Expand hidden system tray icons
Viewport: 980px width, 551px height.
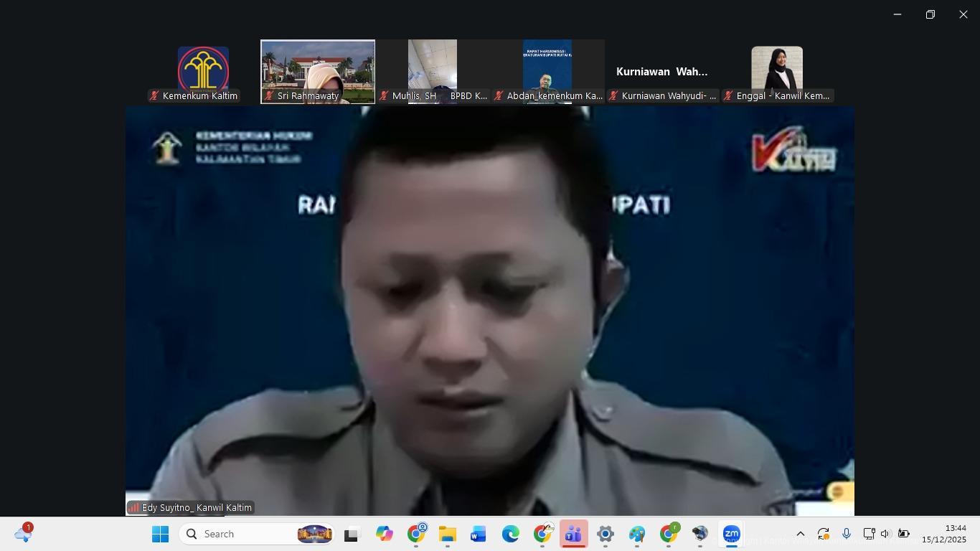tap(801, 534)
